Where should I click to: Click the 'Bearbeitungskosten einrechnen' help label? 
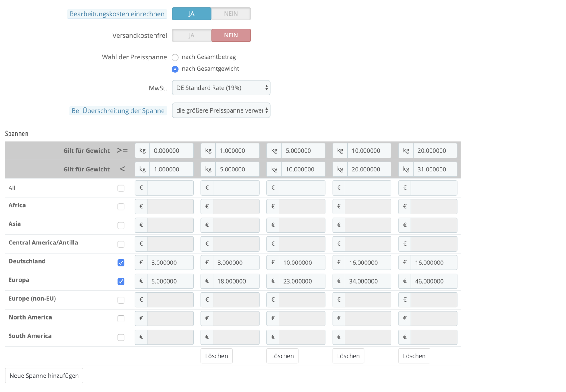point(117,14)
